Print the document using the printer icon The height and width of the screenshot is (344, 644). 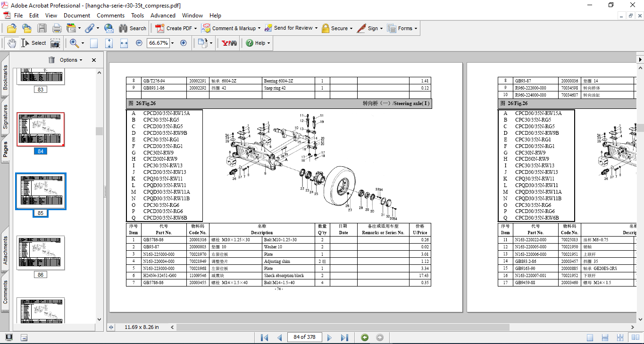coord(57,28)
